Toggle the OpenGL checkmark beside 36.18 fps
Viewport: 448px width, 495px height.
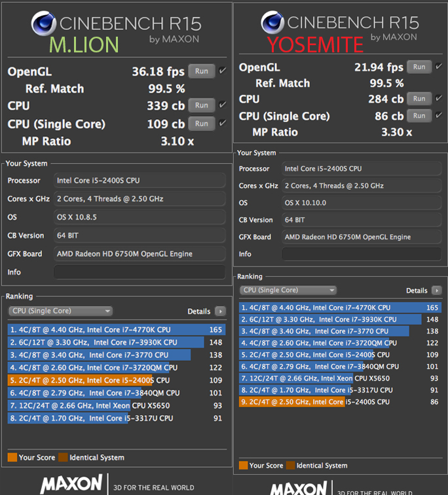coord(223,71)
